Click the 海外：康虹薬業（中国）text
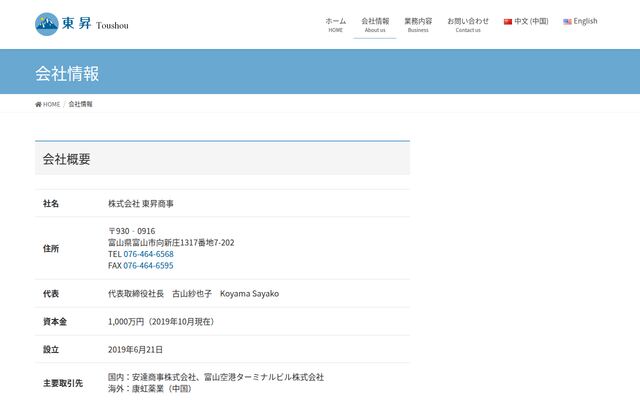The width and height of the screenshot is (640, 400). click(x=150, y=389)
